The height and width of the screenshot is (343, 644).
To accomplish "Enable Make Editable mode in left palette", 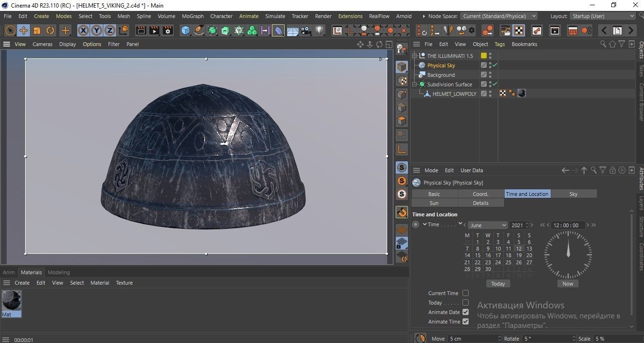I will pos(402,49).
